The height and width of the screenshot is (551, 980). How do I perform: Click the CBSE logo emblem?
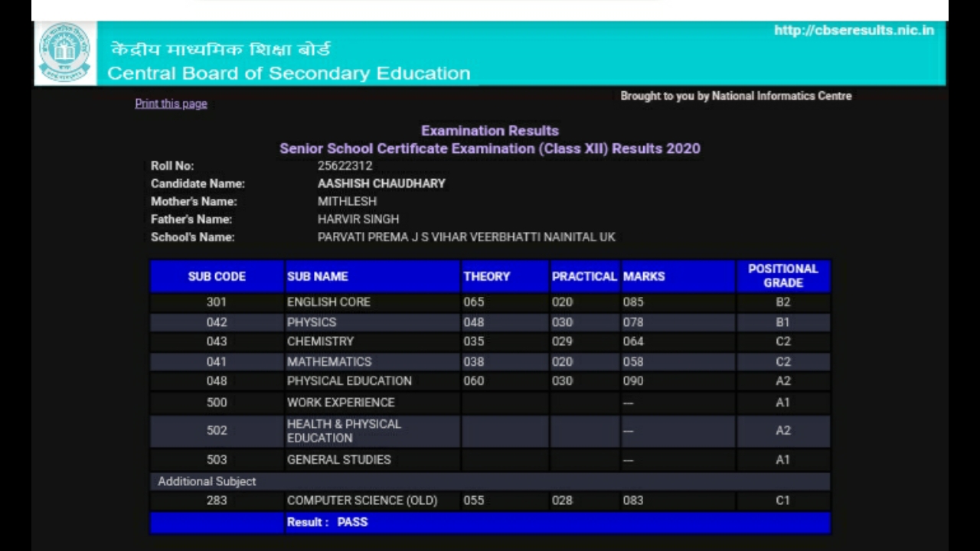point(64,52)
